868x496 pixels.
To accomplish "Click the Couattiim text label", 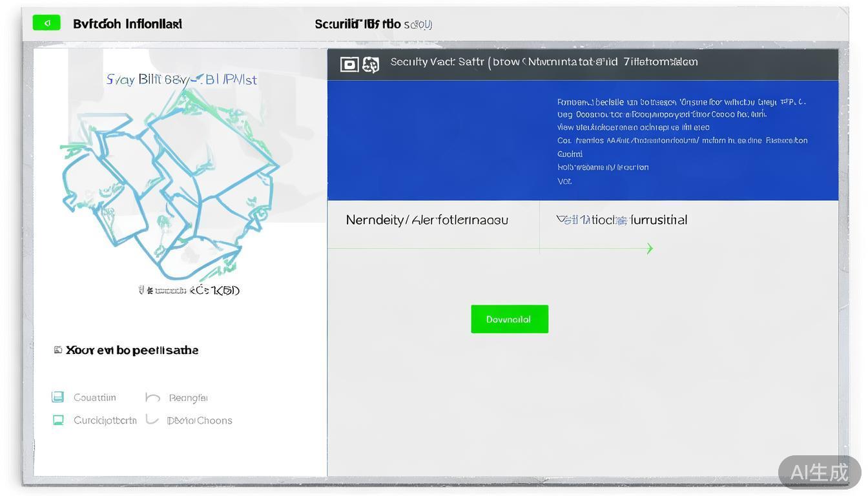I will click(x=95, y=398).
